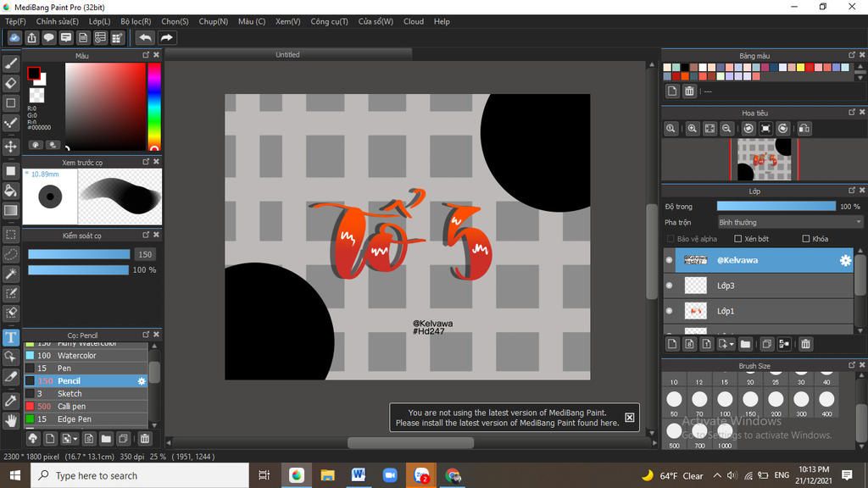The height and width of the screenshot is (488, 868).
Task: Choose the Move tool with four arrows
Action: click(x=10, y=146)
